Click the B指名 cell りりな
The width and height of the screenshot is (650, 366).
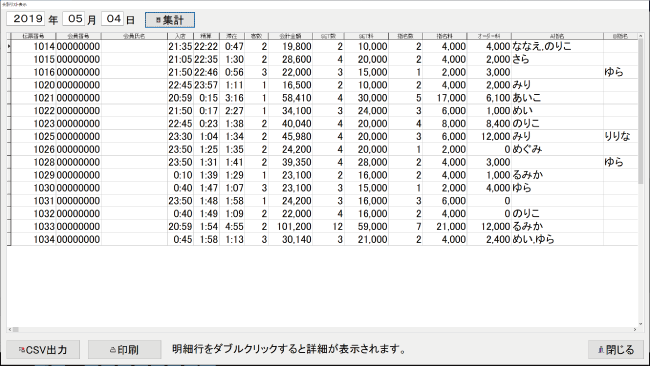620,136
